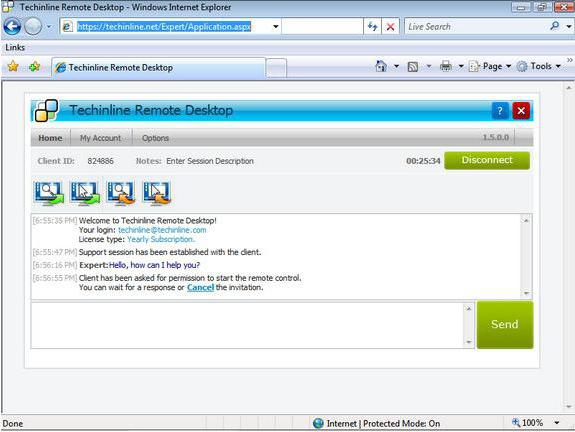Screen dimensions: 575x432
Task: Open the recent pages dropdown beside Forward
Action: point(48,26)
